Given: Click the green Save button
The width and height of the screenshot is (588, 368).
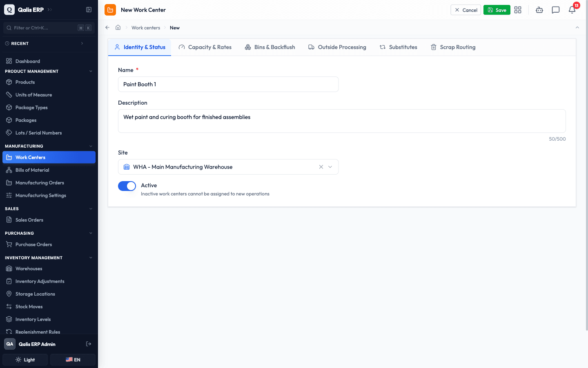Looking at the screenshot, I should [x=497, y=10].
